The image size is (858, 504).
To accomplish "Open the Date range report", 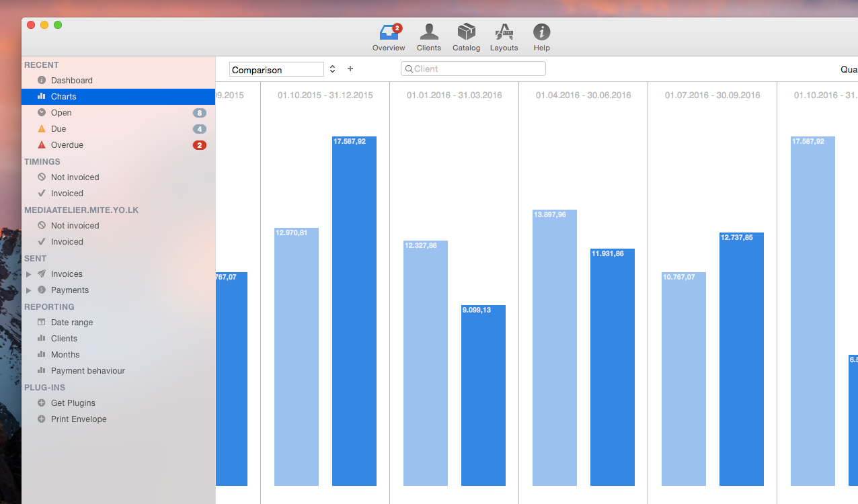I will (x=71, y=323).
